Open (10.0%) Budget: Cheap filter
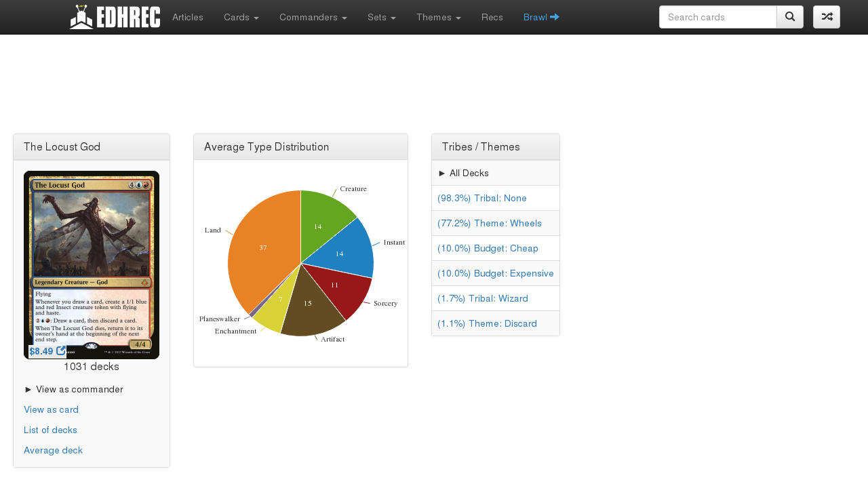The image size is (868, 488). coord(496,248)
